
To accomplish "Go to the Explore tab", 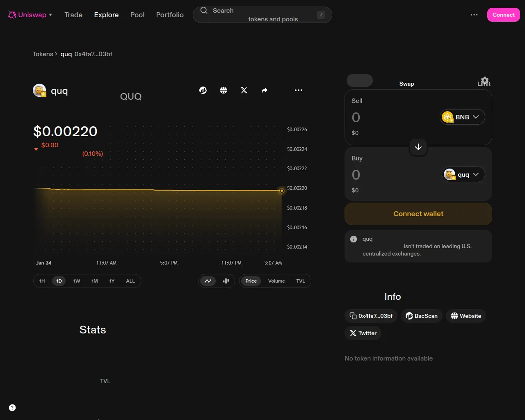I will [106, 15].
